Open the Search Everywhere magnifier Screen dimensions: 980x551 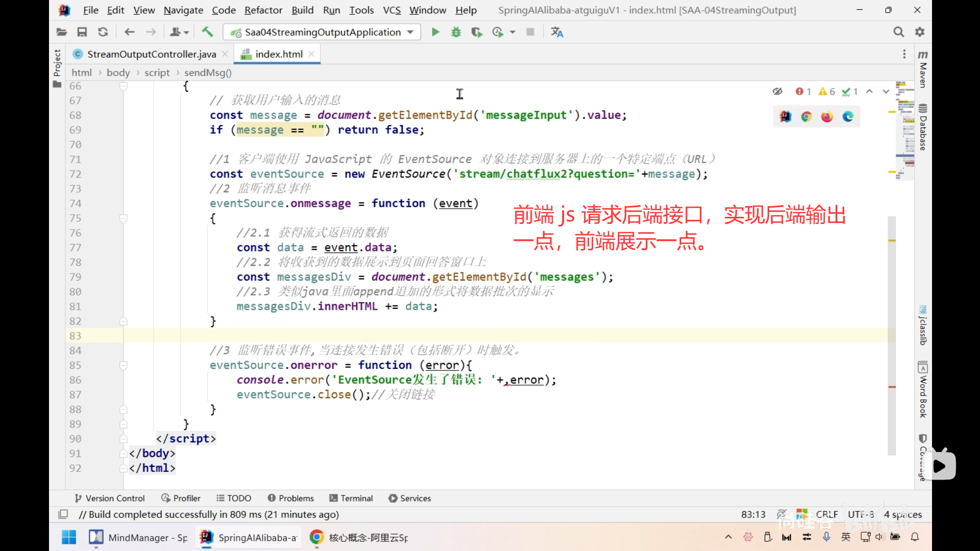coord(898,32)
